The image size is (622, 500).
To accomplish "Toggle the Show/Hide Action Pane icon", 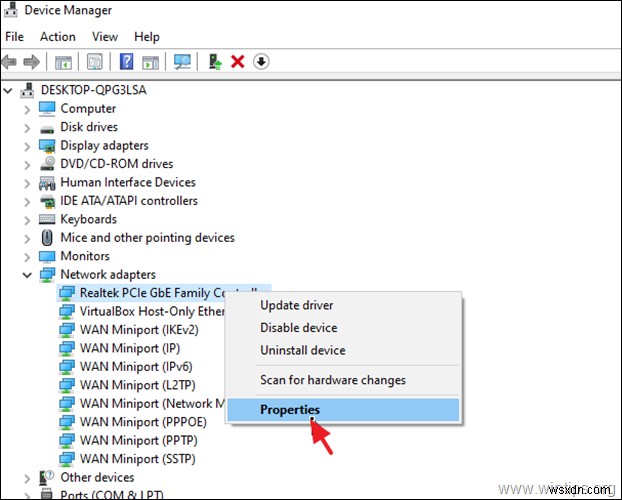I will [150, 62].
